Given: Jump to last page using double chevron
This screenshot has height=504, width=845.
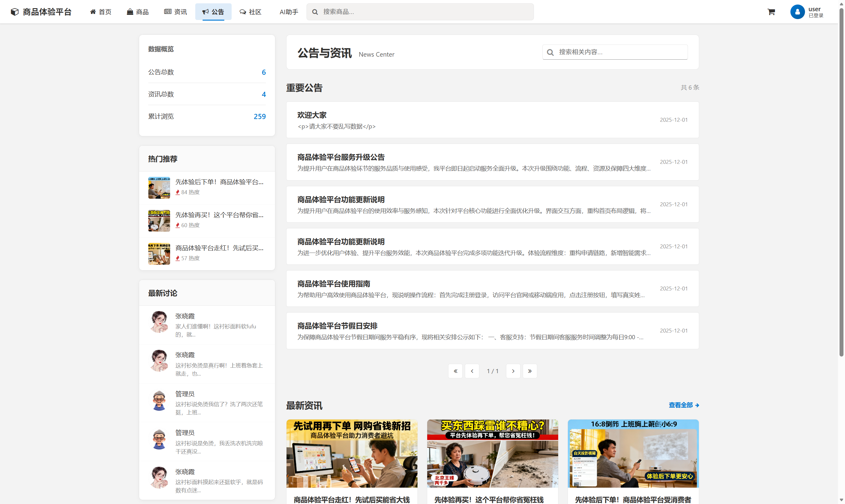Looking at the screenshot, I should [530, 371].
